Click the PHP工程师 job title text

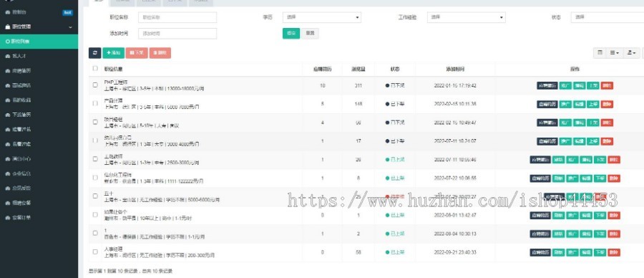click(x=116, y=82)
